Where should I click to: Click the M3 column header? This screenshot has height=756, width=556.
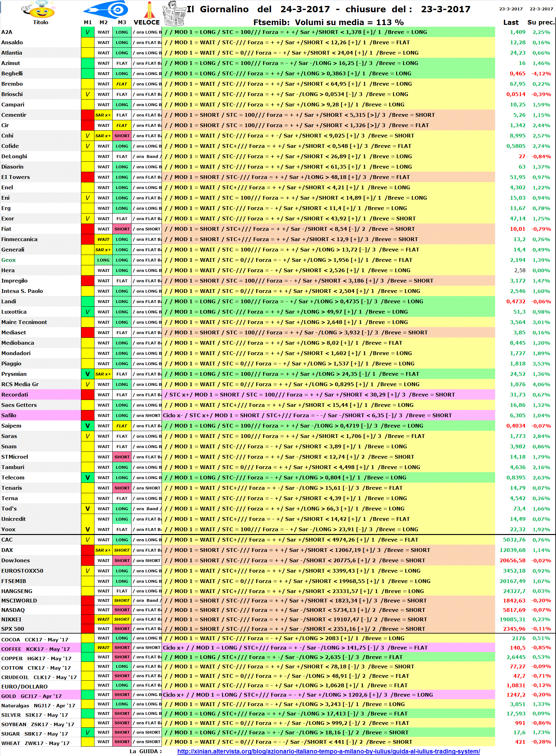122,22
